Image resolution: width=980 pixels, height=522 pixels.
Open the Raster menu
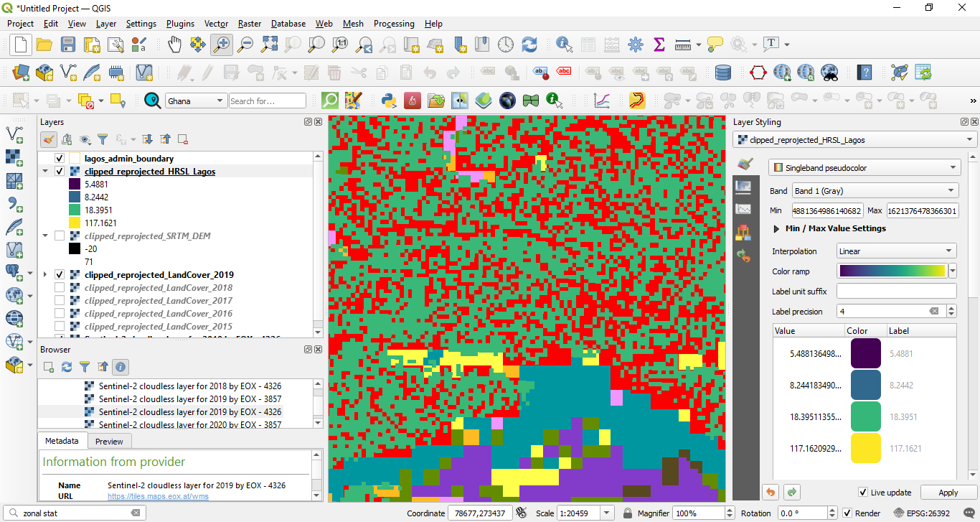[x=250, y=24]
